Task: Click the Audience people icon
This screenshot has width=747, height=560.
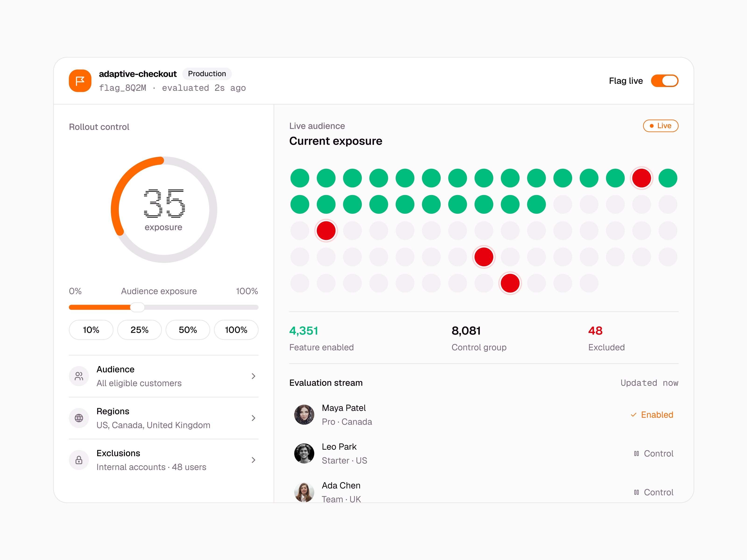Action: tap(79, 376)
